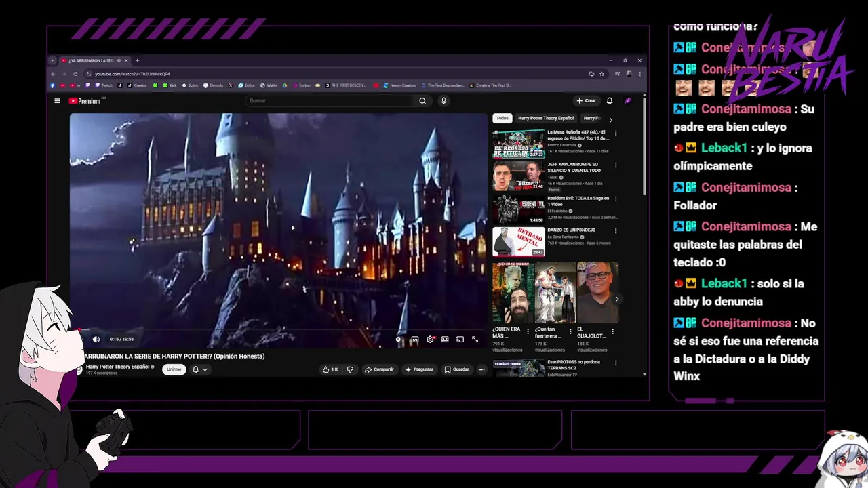Open options for La Mesa Reñoña video

616,133
